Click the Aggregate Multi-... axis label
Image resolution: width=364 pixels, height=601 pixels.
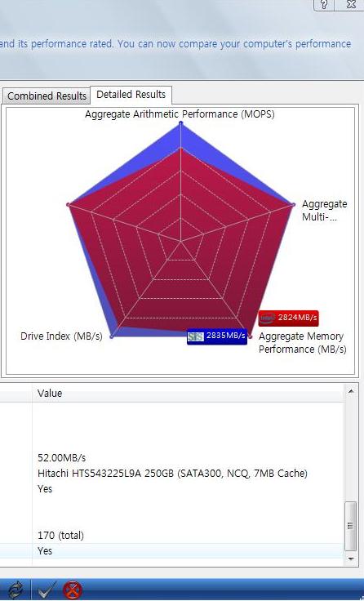(x=324, y=211)
